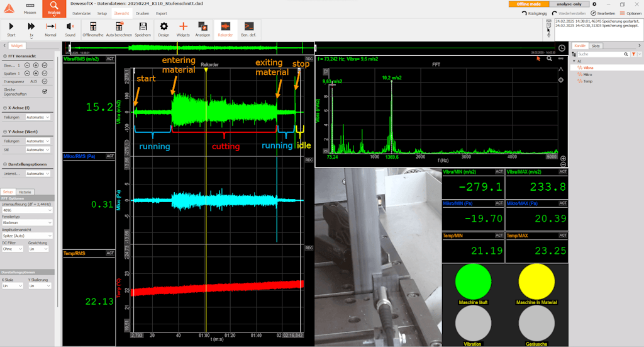Screen dimensions: 644x347
Task: Click the FFT zoom magnifier icon
Action: point(549,59)
